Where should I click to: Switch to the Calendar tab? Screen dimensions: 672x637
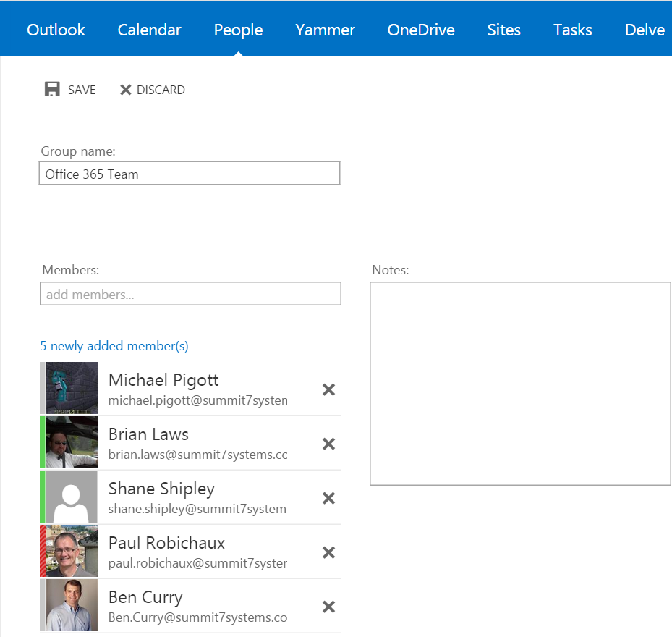click(x=149, y=30)
